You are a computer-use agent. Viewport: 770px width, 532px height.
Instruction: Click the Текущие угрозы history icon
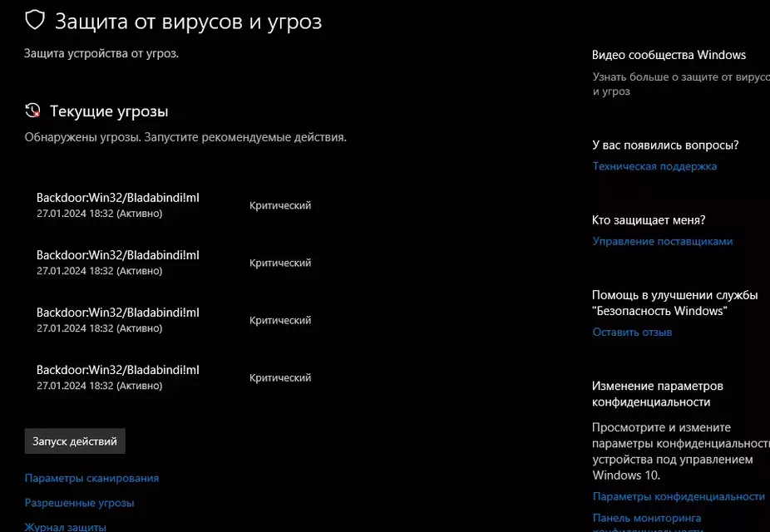coord(33,111)
